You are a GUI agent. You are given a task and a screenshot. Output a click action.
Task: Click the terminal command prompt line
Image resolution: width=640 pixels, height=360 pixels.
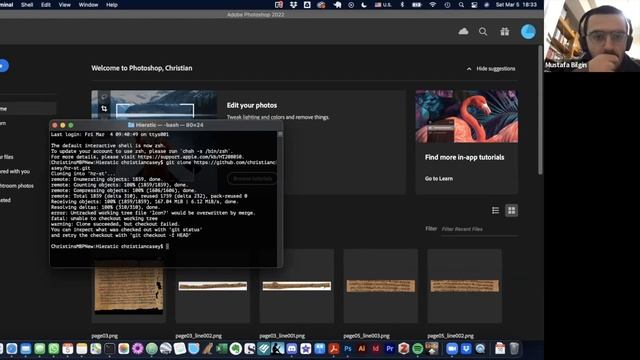click(109, 246)
